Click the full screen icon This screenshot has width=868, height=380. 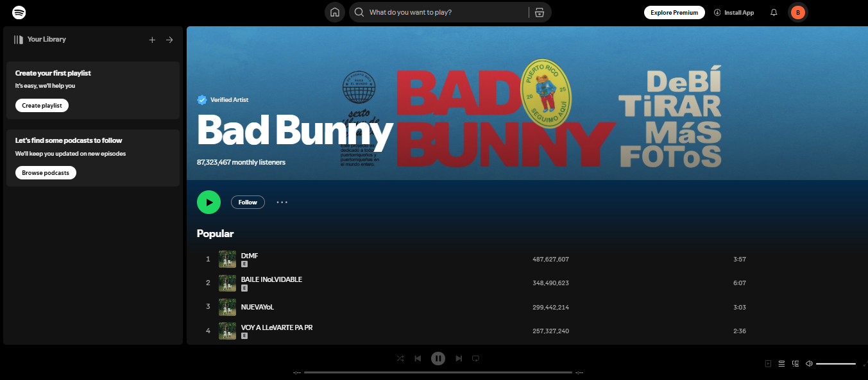point(865,363)
